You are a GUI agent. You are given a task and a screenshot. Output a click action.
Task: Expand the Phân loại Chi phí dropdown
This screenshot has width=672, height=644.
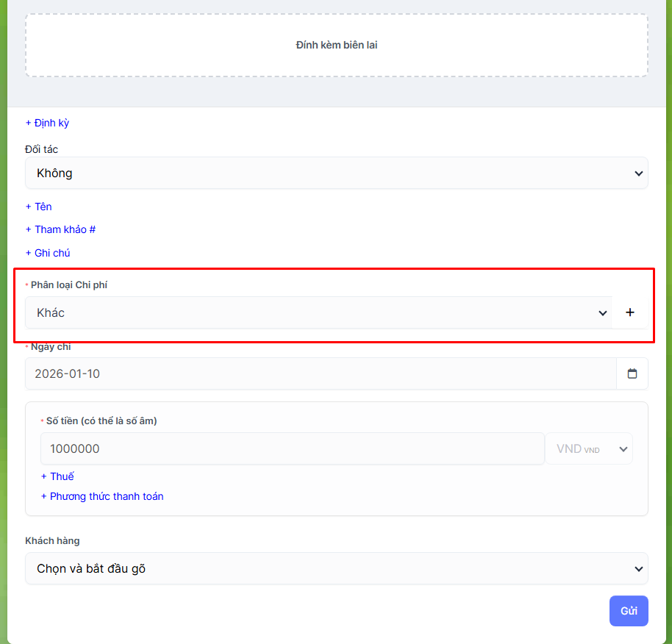tap(318, 312)
